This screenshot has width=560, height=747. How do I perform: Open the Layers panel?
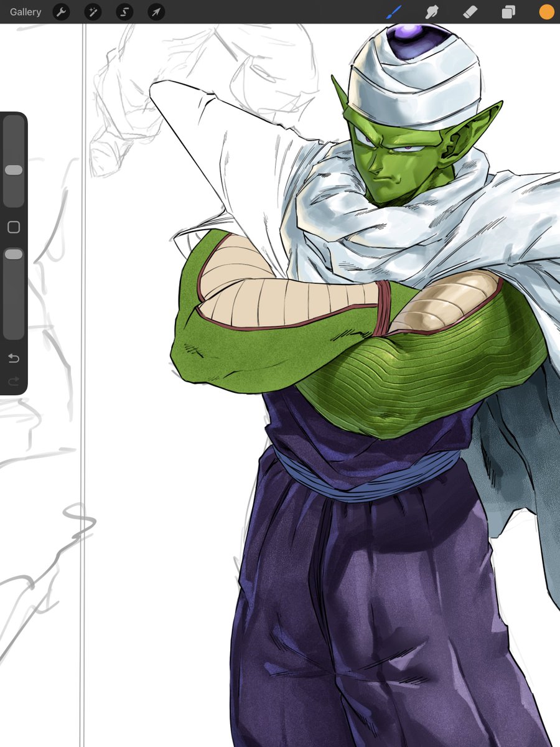(508, 12)
